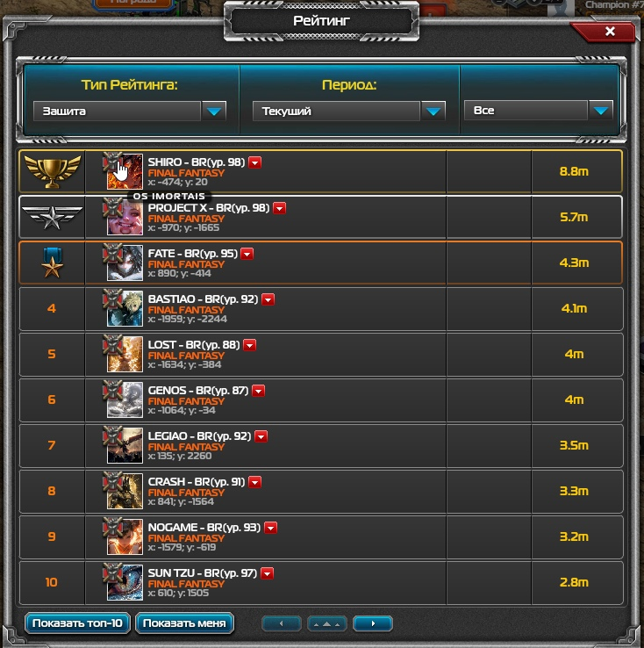Expand the Текущий period dropdown
Screen dimensions: 644x648
349,111
